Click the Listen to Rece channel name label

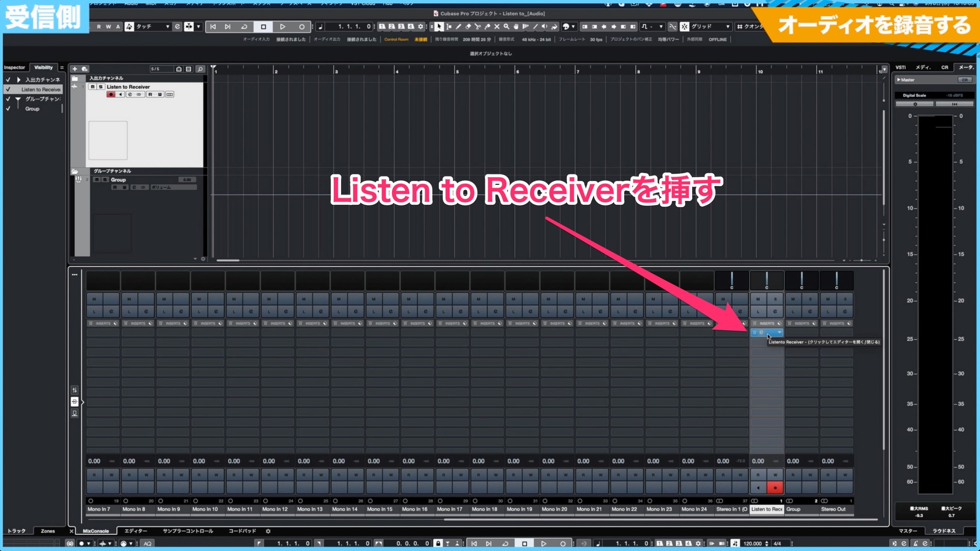tap(767, 509)
